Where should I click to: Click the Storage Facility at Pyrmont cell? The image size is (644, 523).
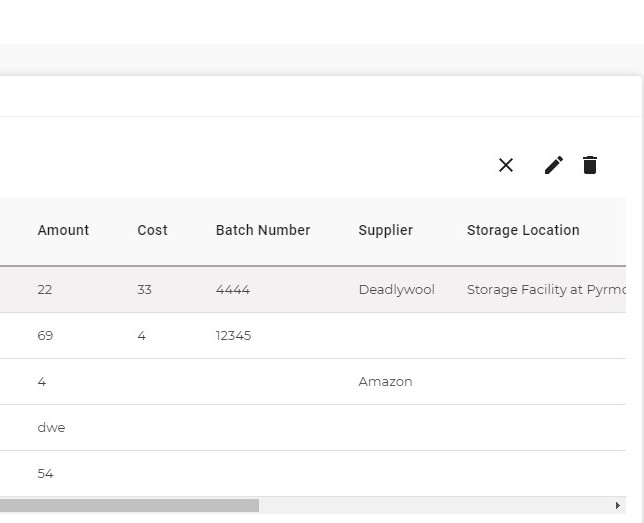click(x=546, y=290)
